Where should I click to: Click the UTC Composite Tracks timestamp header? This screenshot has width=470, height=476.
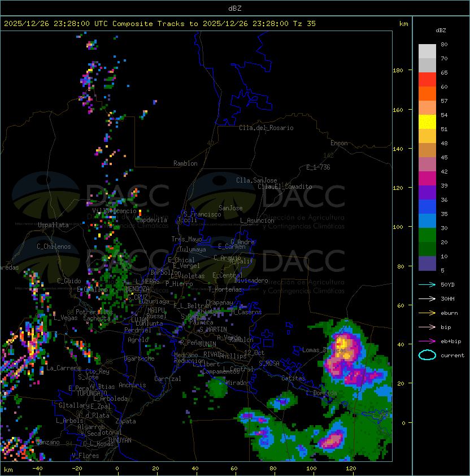[x=160, y=24]
